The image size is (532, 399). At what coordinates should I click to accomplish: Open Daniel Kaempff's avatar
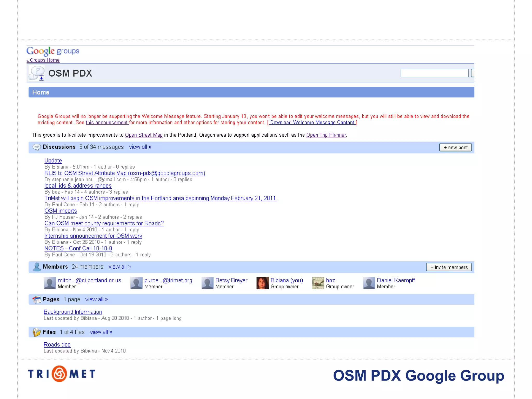[x=369, y=283]
